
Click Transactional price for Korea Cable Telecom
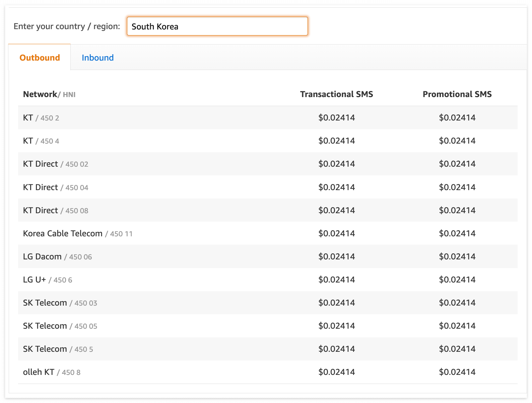click(x=336, y=233)
